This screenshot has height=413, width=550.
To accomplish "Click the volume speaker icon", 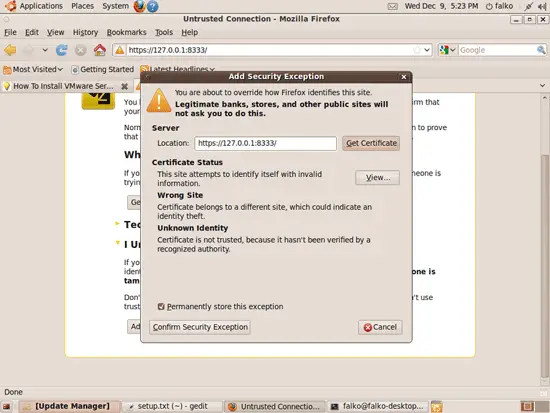I will [542, 6].
